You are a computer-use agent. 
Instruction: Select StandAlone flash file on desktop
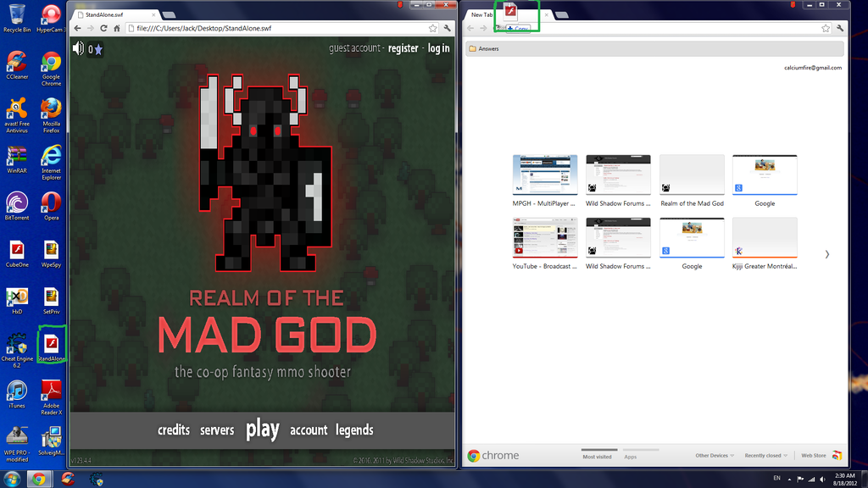click(x=51, y=347)
